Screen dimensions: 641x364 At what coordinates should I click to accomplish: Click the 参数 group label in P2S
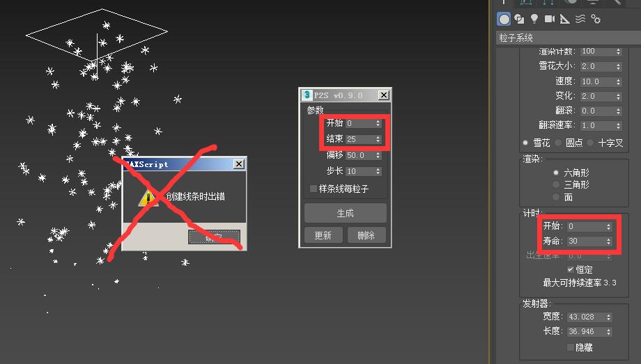(x=315, y=110)
